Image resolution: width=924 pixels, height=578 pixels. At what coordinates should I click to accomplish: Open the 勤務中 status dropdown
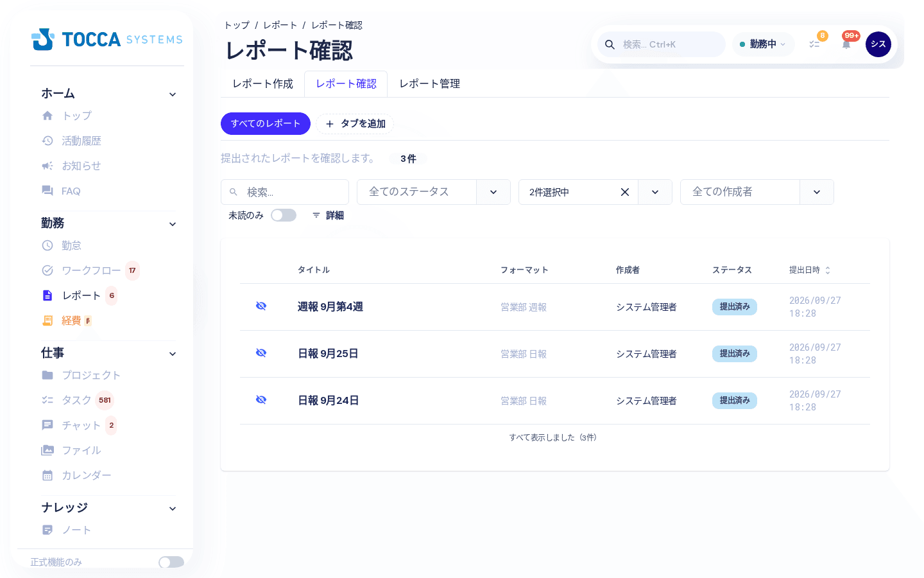(x=763, y=44)
